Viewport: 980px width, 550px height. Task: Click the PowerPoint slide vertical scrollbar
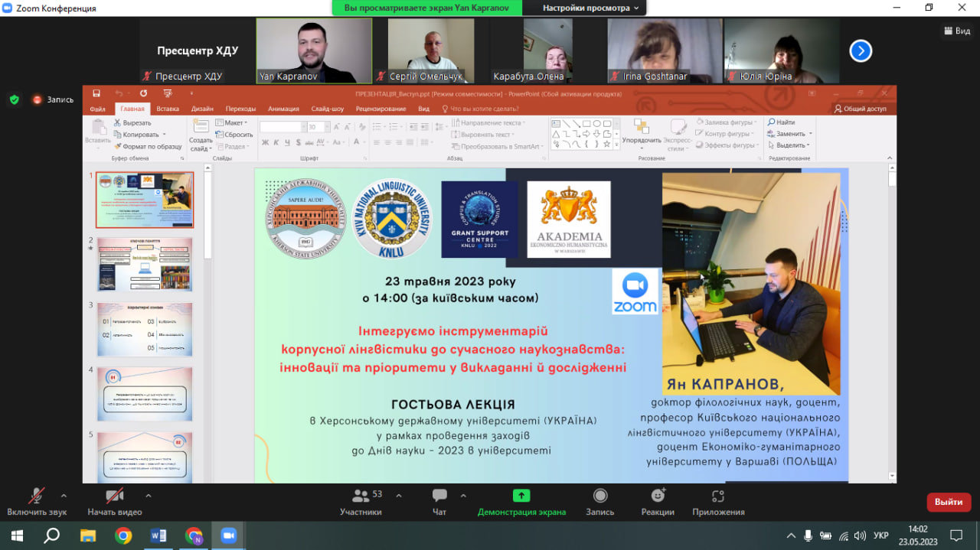coord(892,325)
